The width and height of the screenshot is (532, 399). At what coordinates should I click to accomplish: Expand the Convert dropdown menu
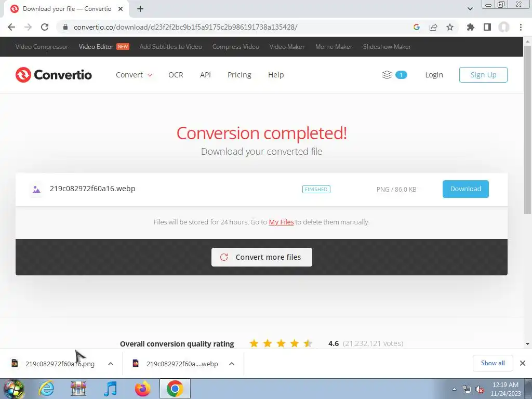pyautogui.click(x=134, y=75)
